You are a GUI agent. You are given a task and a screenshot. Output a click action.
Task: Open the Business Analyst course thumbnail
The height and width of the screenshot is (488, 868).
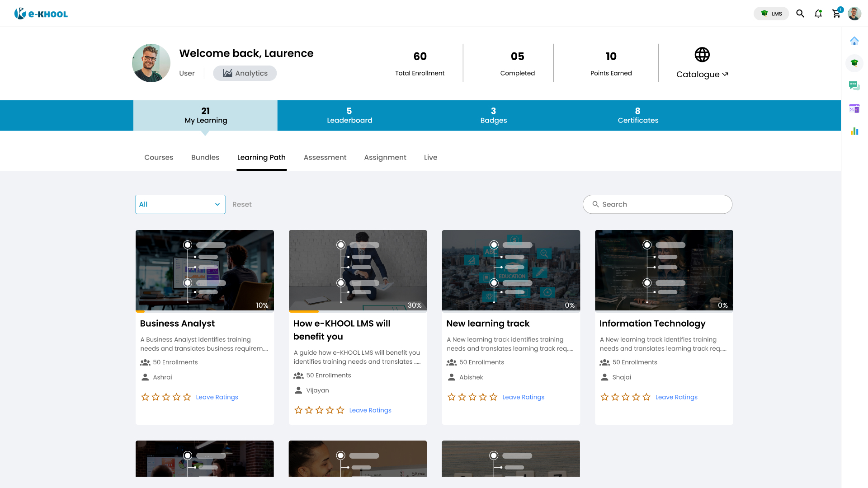pyautogui.click(x=204, y=270)
